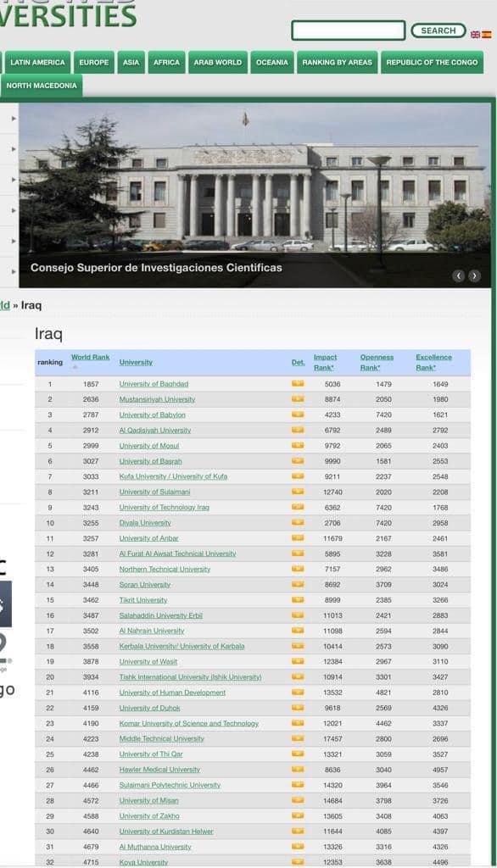Viewport: 497px width, 868px height.
Task: Open the Oceania menu tab
Action: (x=272, y=63)
